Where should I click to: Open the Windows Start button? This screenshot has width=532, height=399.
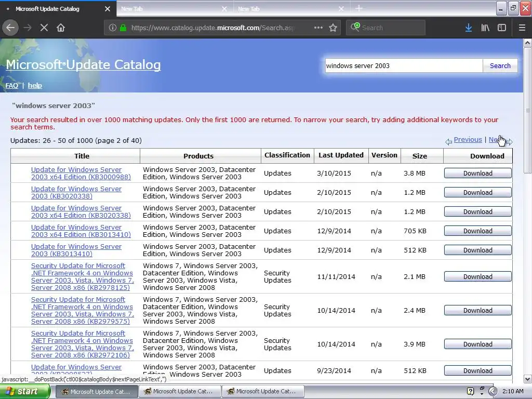coord(25,392)
